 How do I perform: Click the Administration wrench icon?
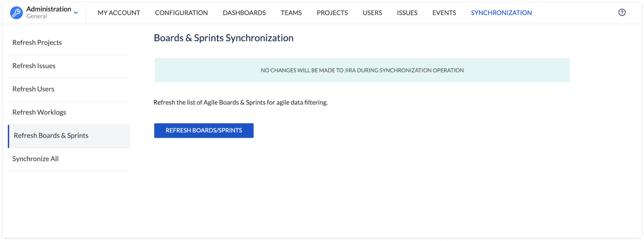point(16,13)
